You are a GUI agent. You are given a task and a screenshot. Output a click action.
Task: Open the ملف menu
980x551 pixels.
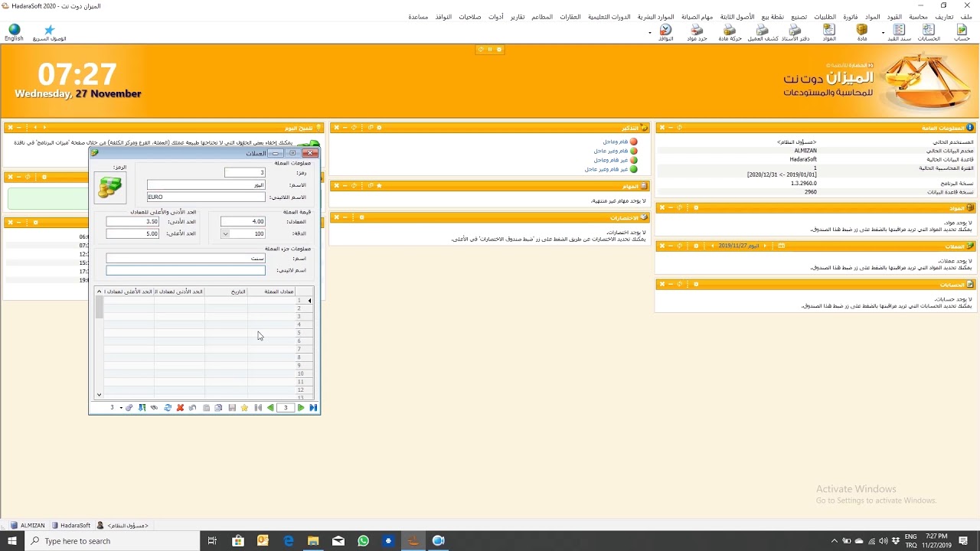tap(965, 17)
